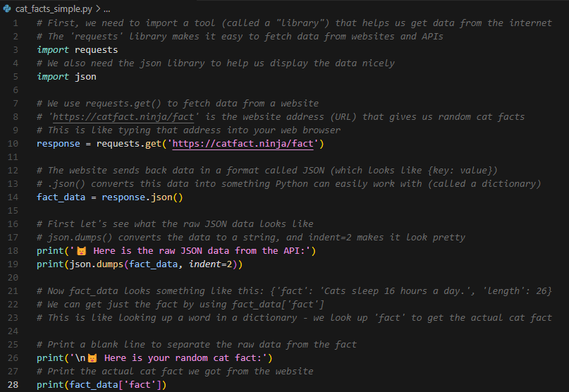The height and width of the screenshot is (392, 569).
Task: Open cat_facts_simple.py breadcrumb item
Action: [x=54, y=9]
